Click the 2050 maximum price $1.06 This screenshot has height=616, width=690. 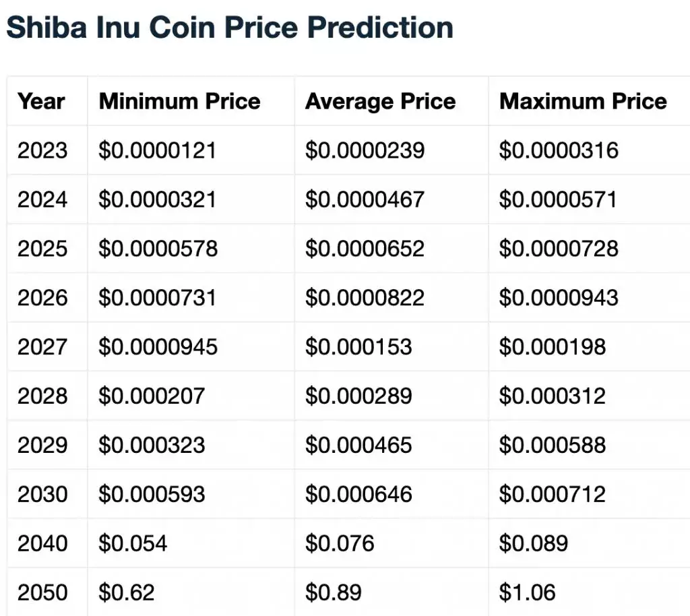click(x=528, y=592)
